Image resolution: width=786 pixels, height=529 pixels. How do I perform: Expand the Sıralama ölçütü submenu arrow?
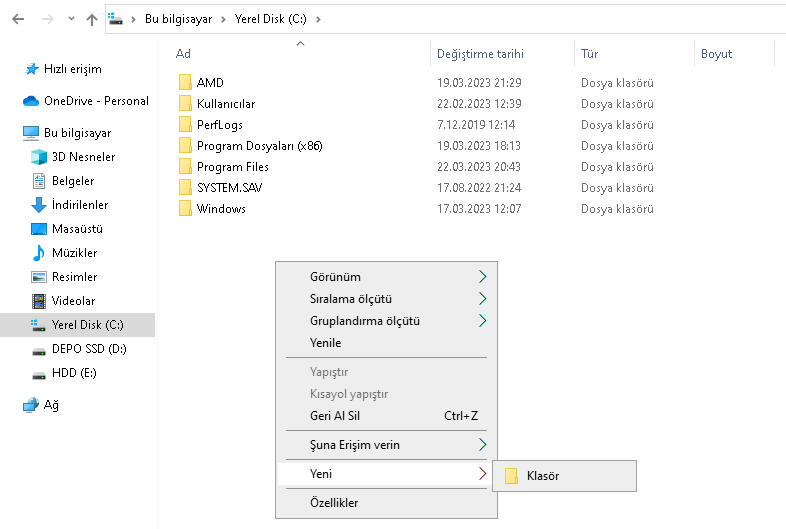[x=482, y=299]
